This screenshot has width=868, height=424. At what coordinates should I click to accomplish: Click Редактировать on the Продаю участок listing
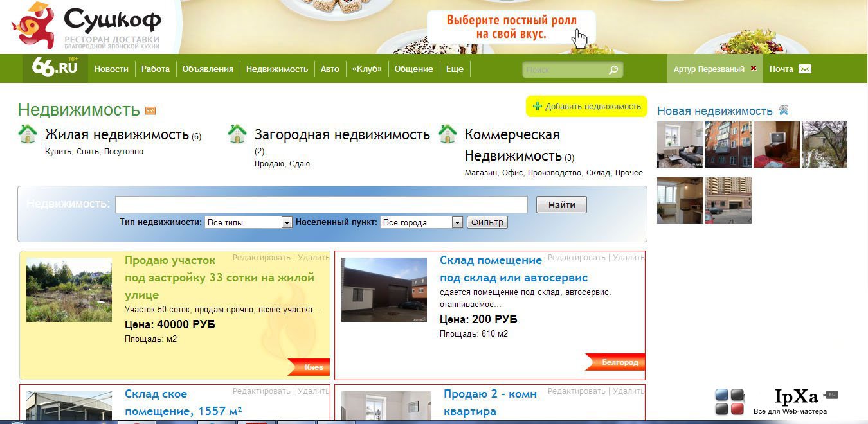click(x=262, y=258)
